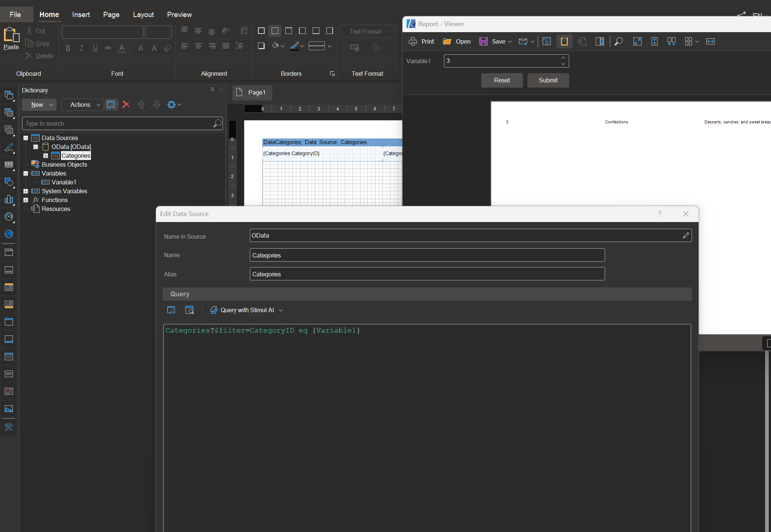Collapse the OData [OData] tree node

pos(36,147)
